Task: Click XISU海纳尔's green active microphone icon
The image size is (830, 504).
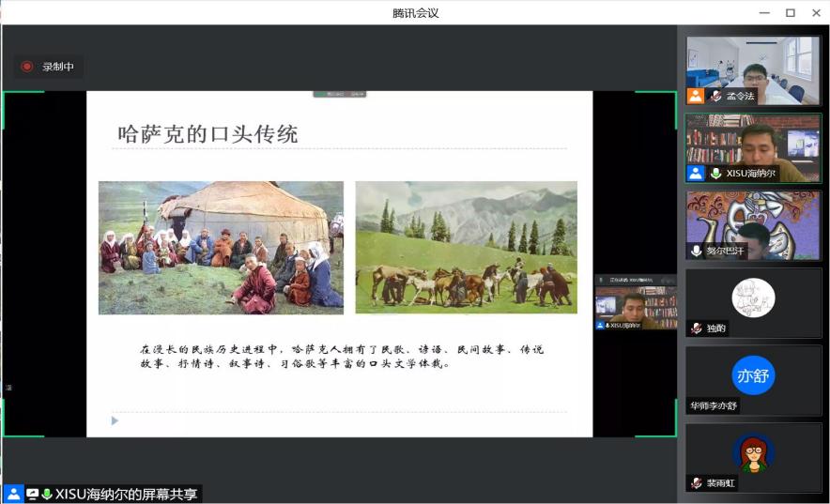Action: point(715,173)
